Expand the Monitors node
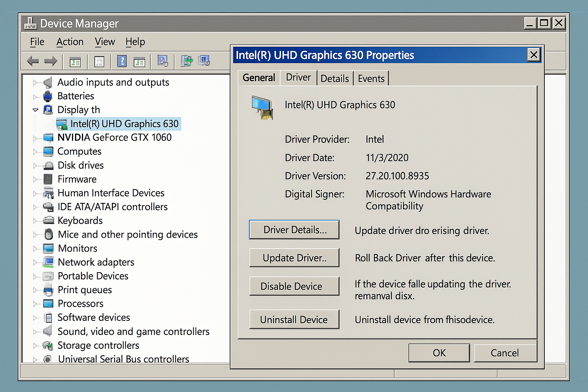This screenshot has width=588, height=392. tap(35, 249)
